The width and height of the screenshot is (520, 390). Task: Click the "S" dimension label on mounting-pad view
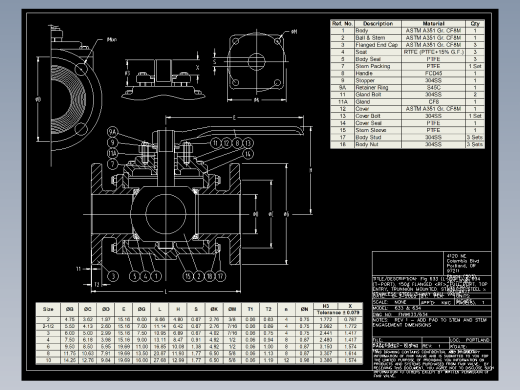pyautogui.click(x=215, y=62)
